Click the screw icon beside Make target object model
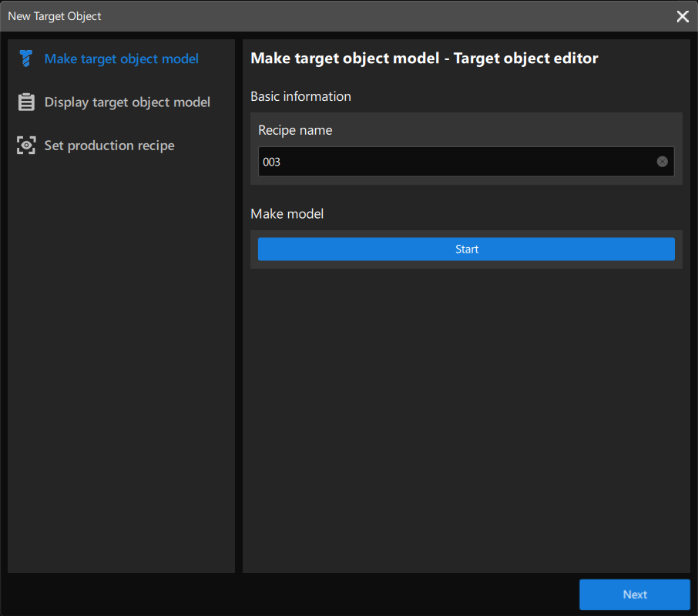The image size is (698, 616). point(26,59)
